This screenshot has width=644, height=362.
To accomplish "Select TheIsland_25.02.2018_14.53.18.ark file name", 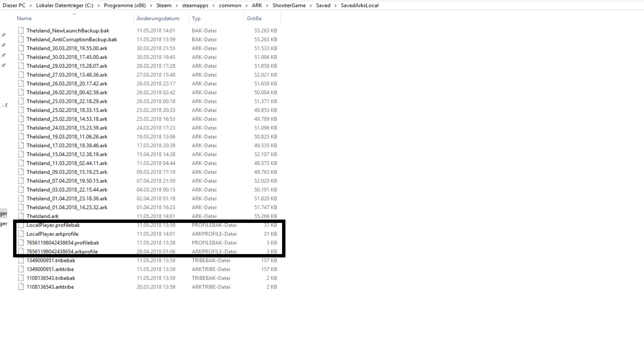I will pyautogui.click(x=67, y=119).
